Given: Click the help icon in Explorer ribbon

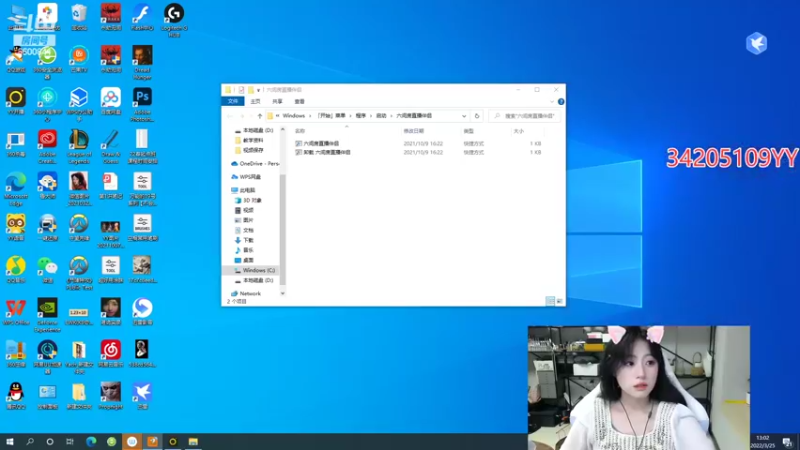Looking at the screenshot, I should coord(561,102).
